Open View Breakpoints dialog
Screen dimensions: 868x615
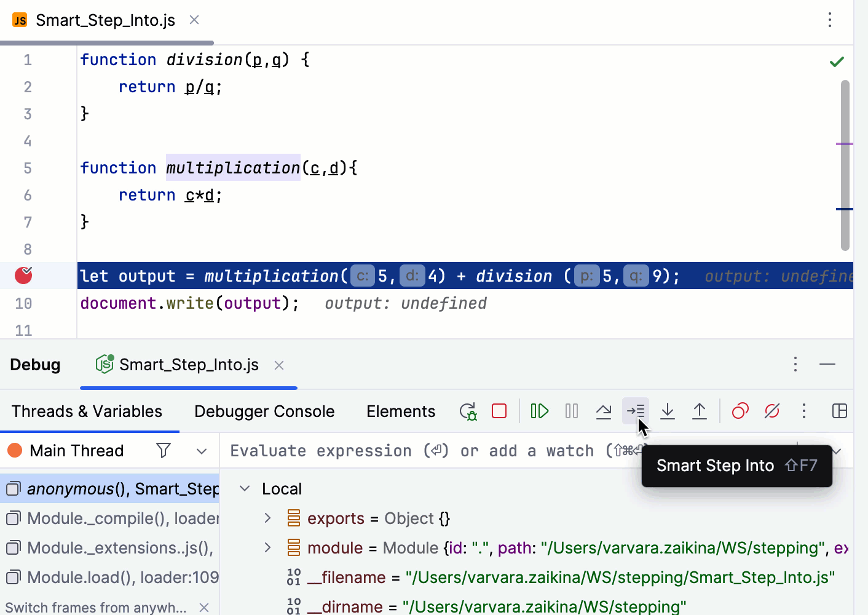coord(740,411)
